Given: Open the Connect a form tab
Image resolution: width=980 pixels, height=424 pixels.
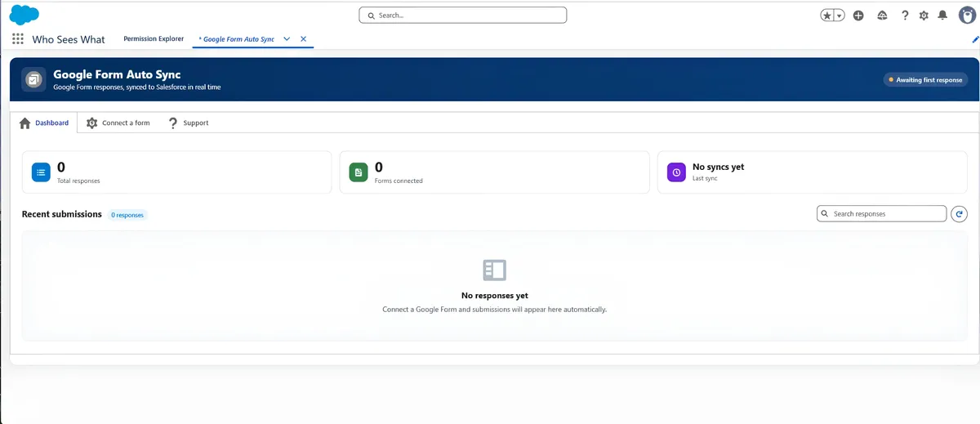Looking at the screenshot, I should [118, 123].
